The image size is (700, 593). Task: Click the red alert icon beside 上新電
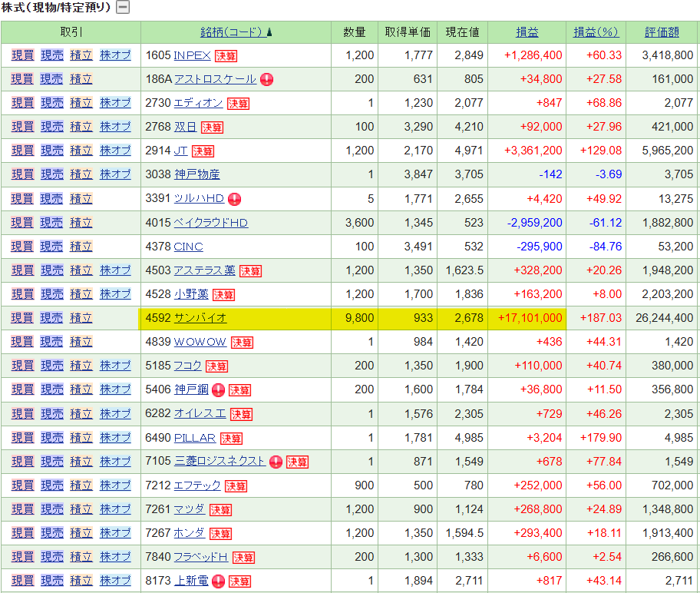218,581
